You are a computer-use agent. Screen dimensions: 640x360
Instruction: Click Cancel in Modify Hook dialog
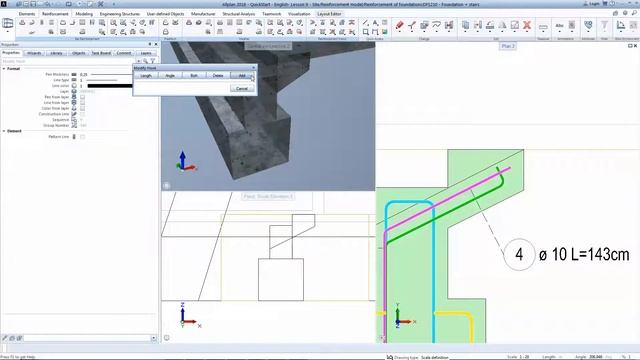pyautogui.click(x=242, y=89)
